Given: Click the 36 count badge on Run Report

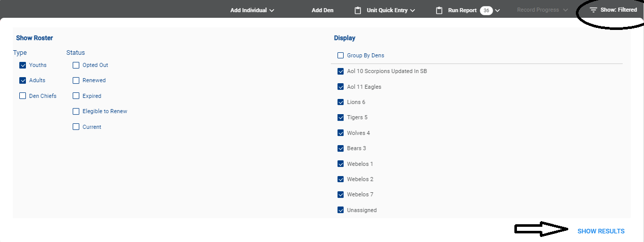Looking at the screenshot, I should 486,10.
